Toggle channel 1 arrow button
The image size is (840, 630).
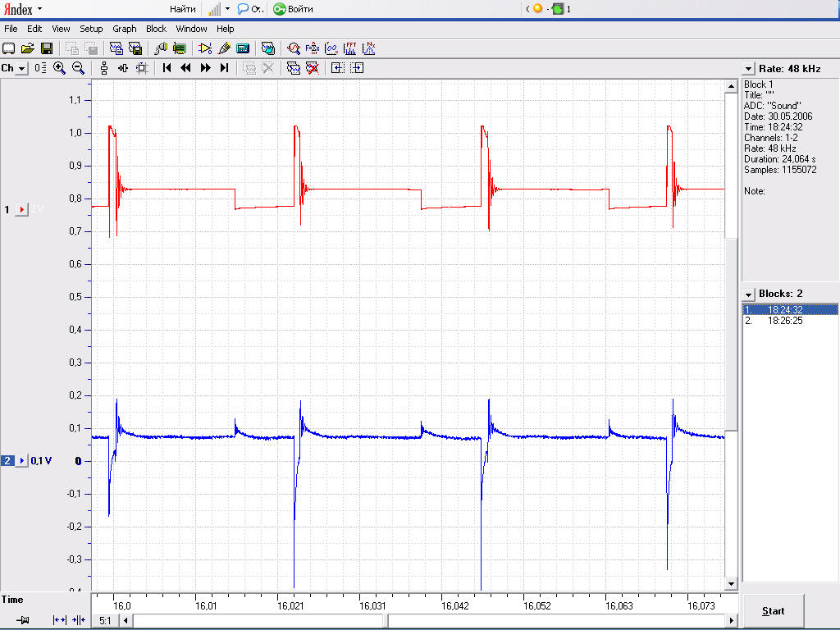pos(21,209)
